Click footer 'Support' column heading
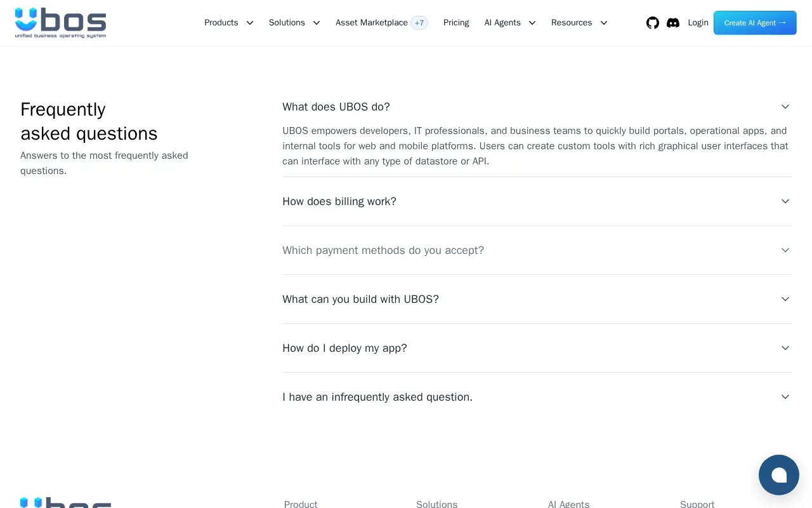The image size is (812, 508). click(x=697, y=504)
